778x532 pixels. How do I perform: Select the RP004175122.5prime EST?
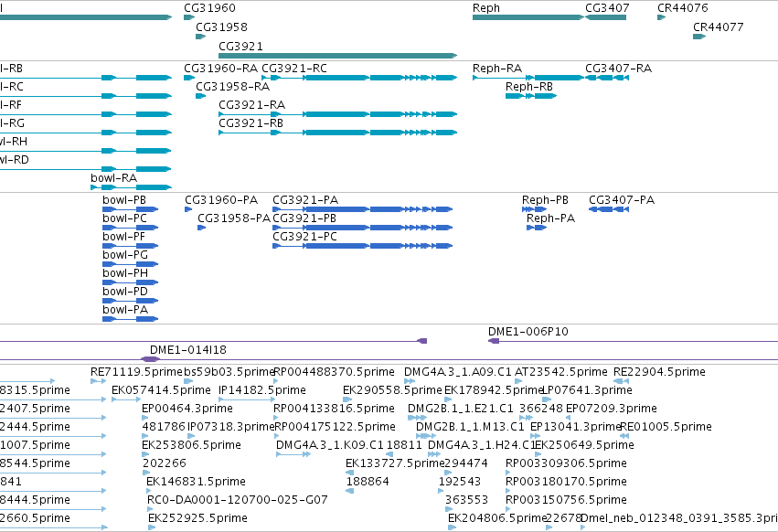(276, 436)
